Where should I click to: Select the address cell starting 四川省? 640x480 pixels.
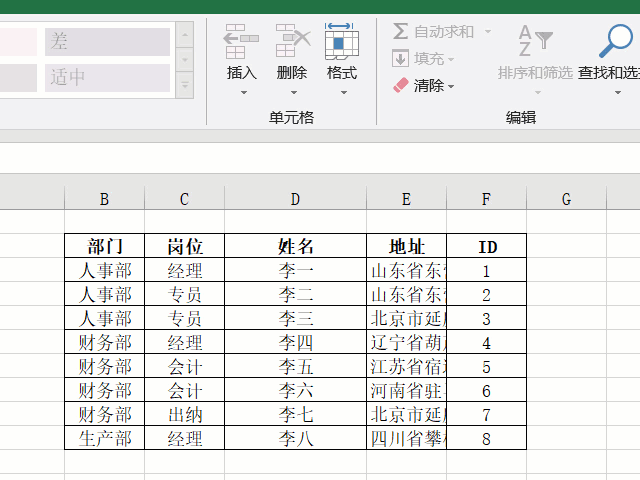[407, 438]
